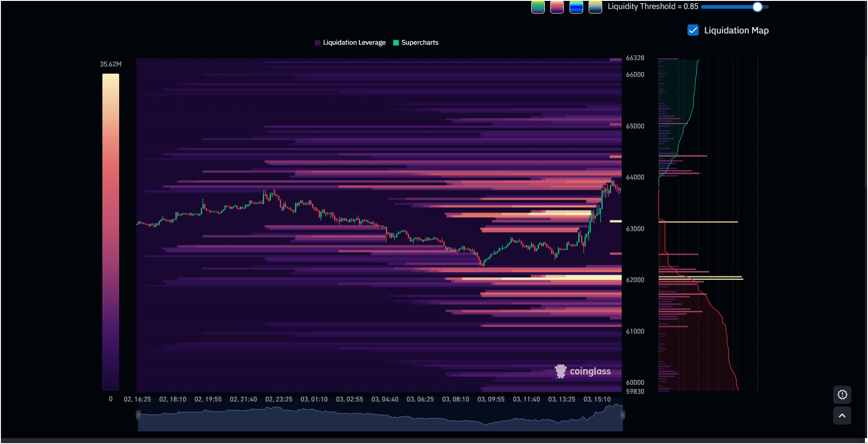Screen dimensions: 868x444
Task: Click the "Liquidation Map" label text
Action: click(736, 30)
